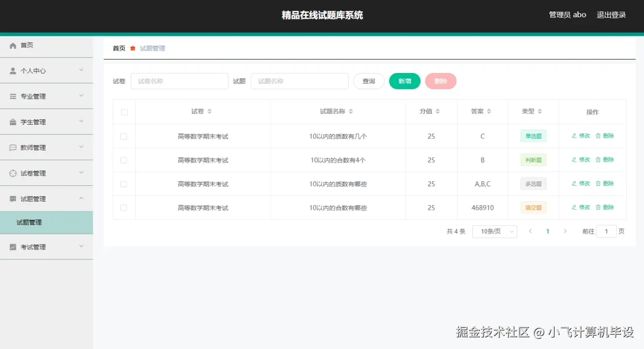Focus the 试题名称 search field
Image resolution: width=644 pixels, height=349 pixels.
[x=300, y=81]
